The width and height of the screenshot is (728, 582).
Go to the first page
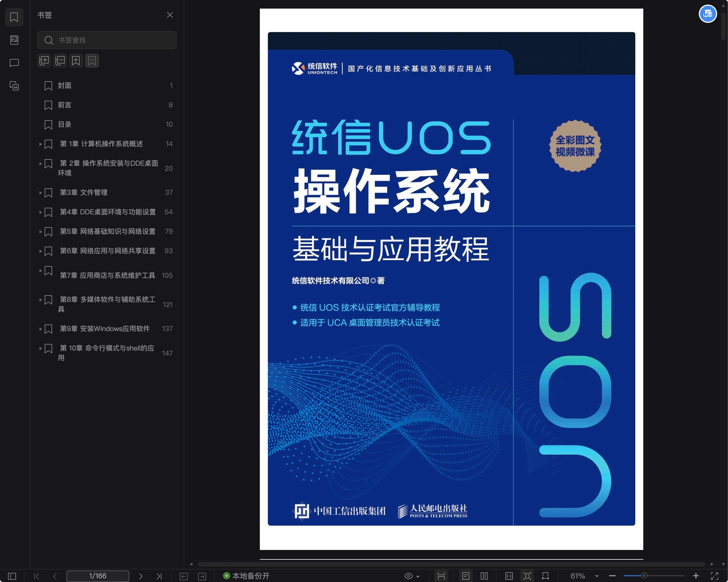37,576
